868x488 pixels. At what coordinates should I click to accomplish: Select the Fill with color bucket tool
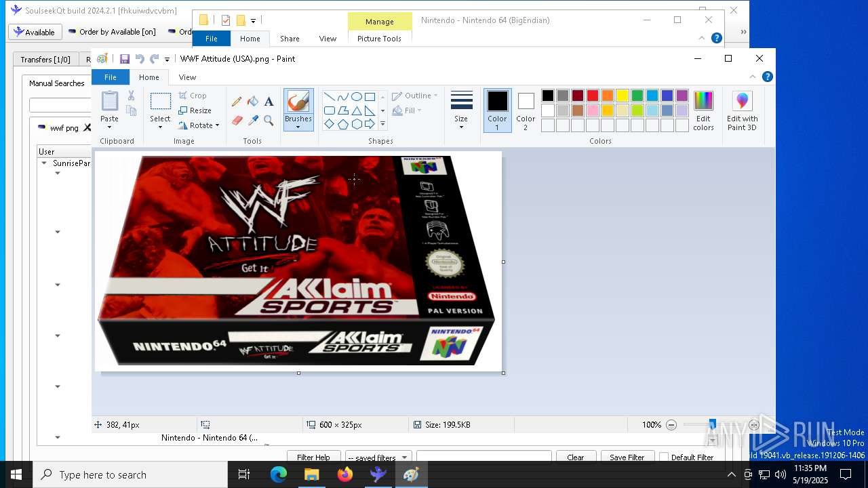tap(253, 102)
